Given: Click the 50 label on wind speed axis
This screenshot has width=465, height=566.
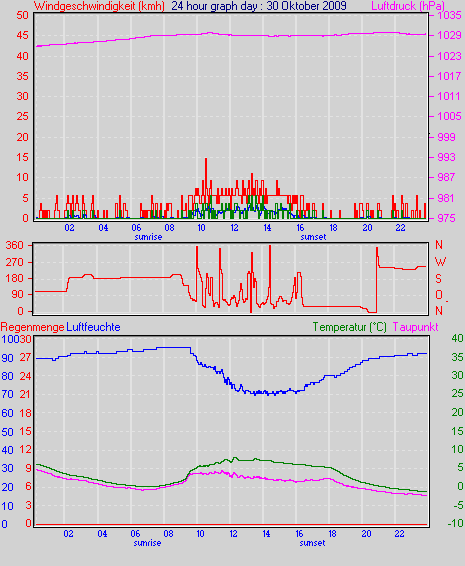Looking at the screenshot, I should [x=22, y=15].
